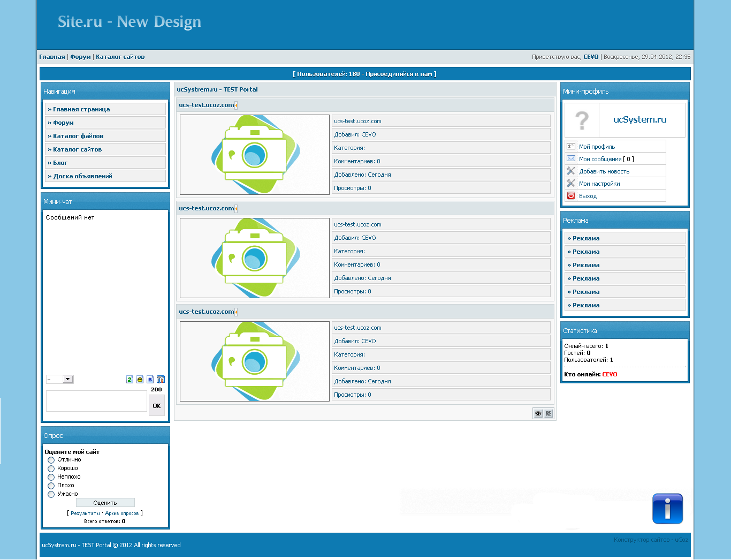Select the Отлично poll option

click(51, 460)
